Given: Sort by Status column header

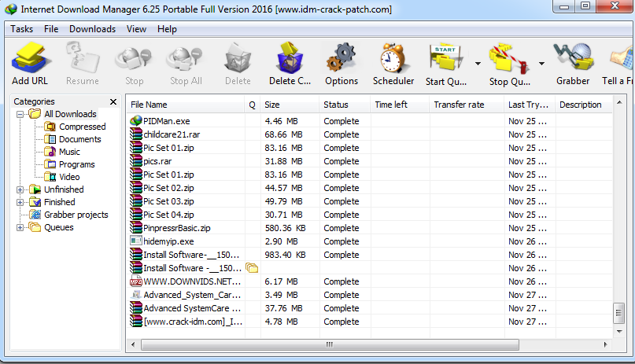Looking at the screenshot, I should click(x=345, y=105).
